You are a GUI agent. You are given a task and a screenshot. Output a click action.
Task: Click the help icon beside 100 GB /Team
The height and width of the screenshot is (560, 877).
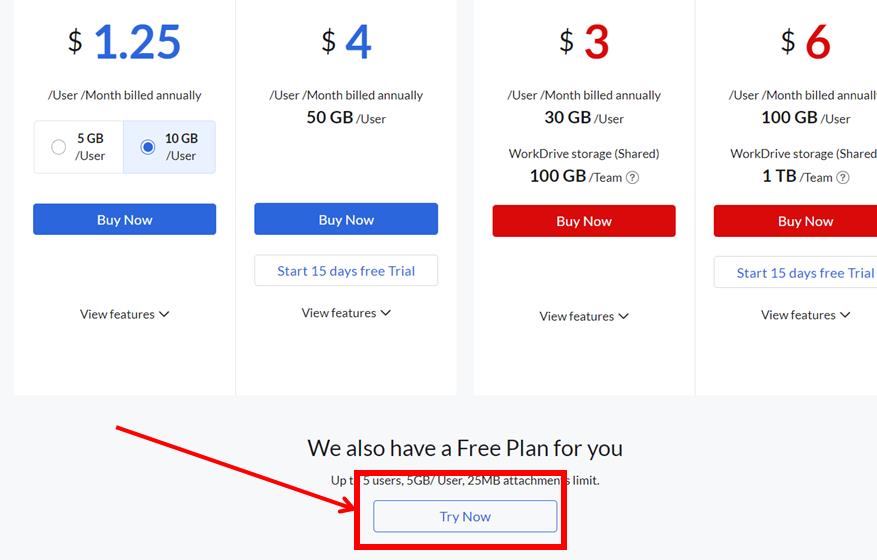tap(632, 178)
